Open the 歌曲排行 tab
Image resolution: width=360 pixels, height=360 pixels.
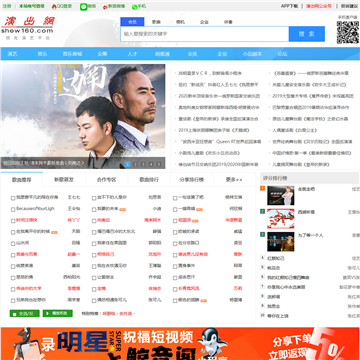(149, 180)
